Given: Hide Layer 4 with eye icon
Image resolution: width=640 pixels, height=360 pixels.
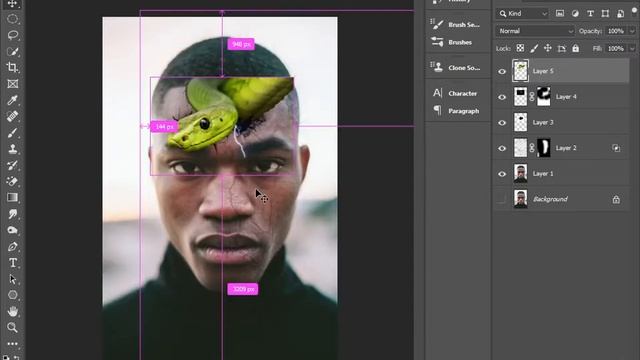Looking at the screenshot, I should tap(502, 97).
